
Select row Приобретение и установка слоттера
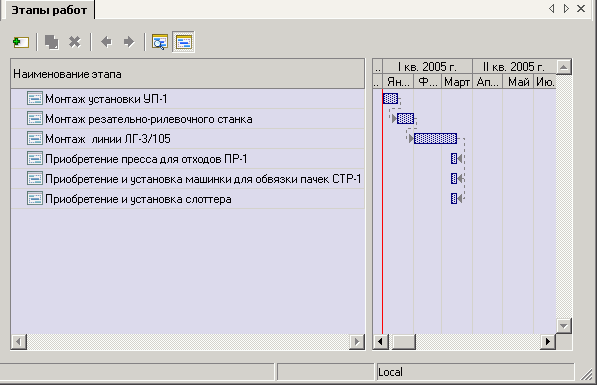(x=188, y=199)
